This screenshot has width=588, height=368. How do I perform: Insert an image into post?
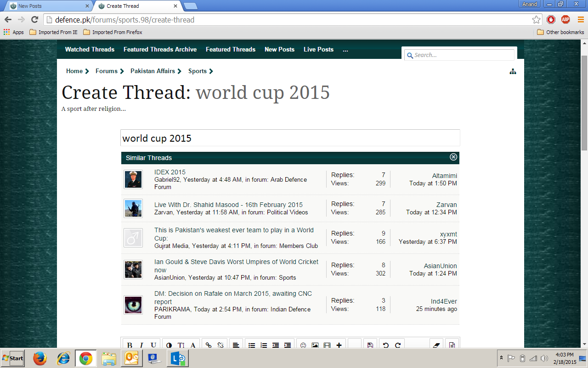click(315, 345)
